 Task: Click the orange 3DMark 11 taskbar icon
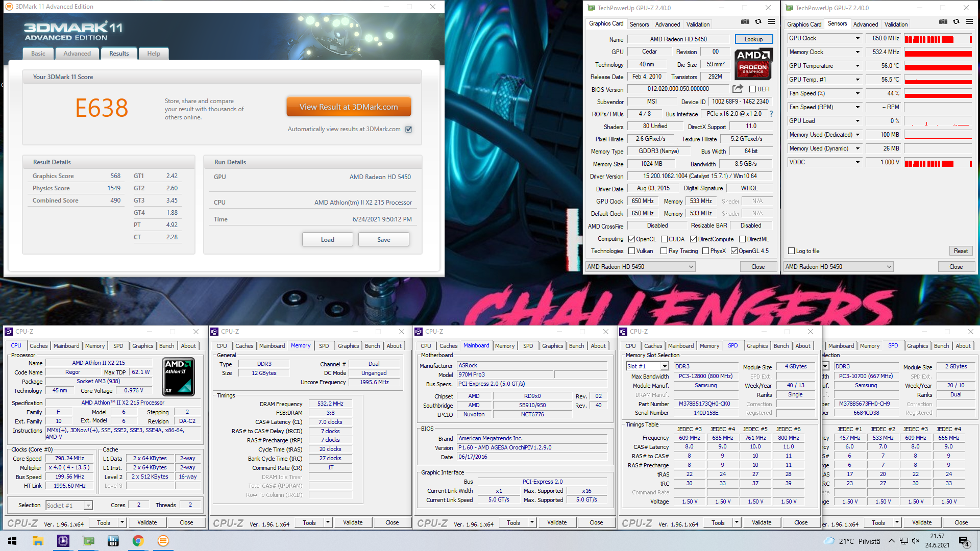coord(163,541)
